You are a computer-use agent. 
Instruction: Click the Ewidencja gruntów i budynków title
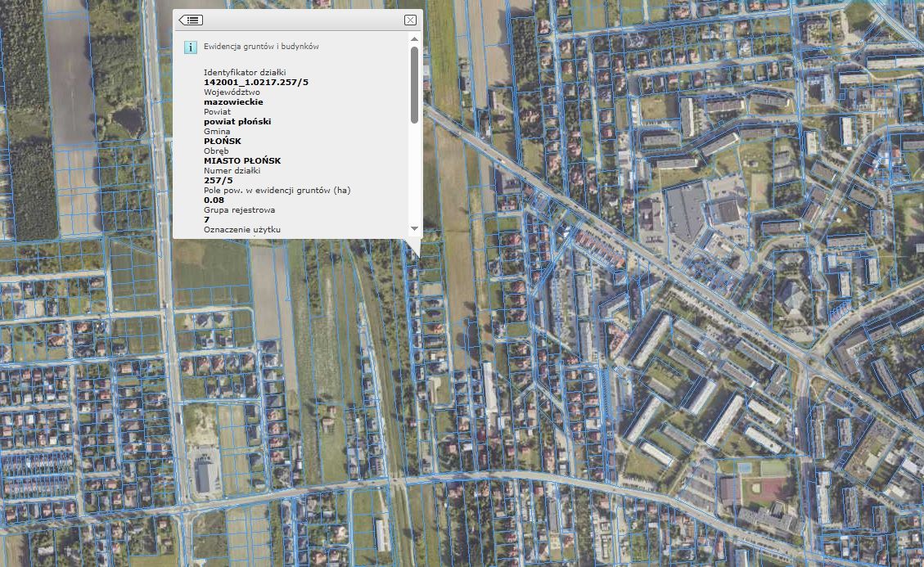point(261,47)
